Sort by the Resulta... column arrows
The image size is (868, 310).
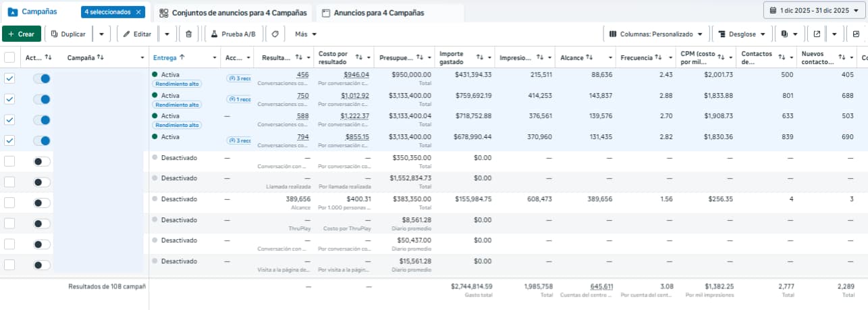pos(299,57)
